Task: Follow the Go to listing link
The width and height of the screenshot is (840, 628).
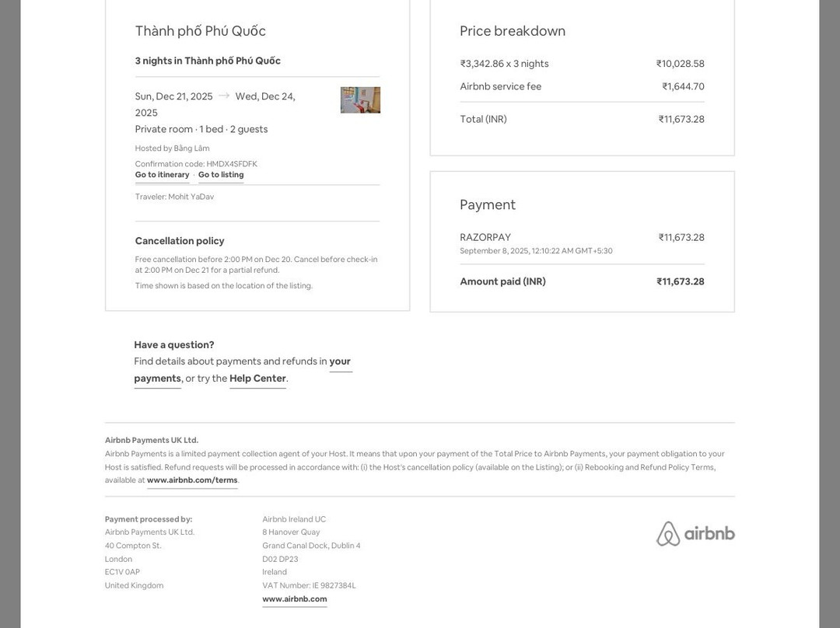Action: click(x=221, y=175)
